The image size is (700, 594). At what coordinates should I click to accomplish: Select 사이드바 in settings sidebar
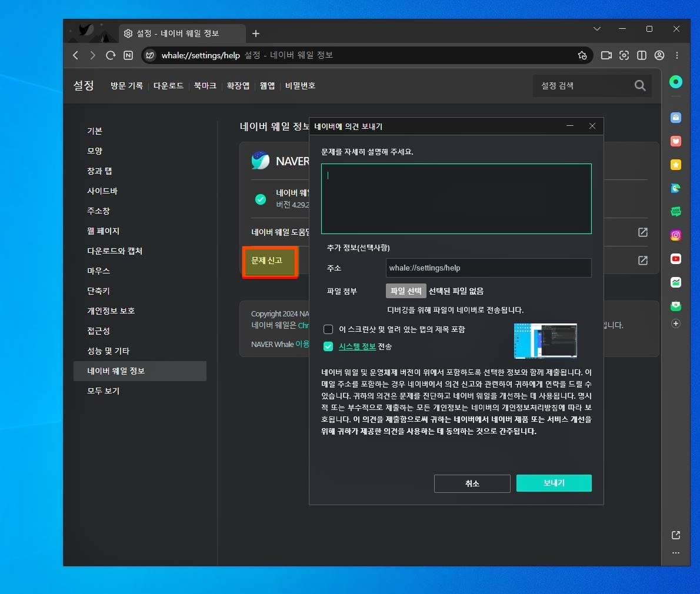pyautogui.click(x=102, y=191)
